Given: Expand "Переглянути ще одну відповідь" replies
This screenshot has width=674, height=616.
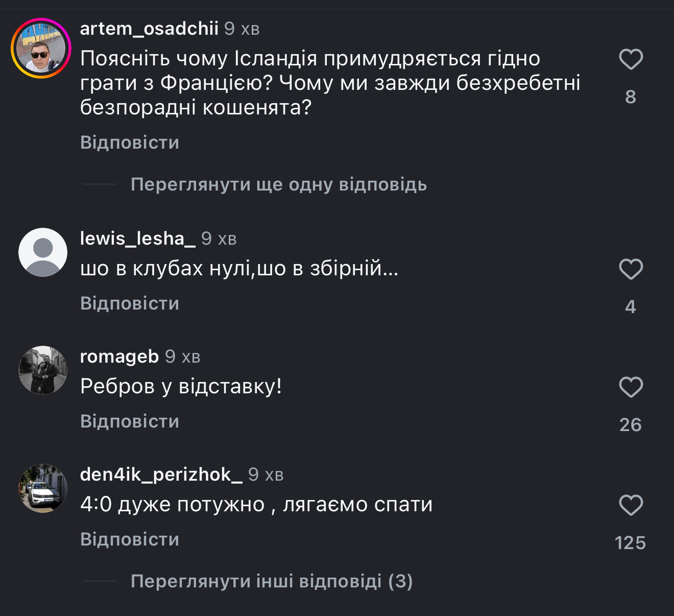Looking at the screenshot, I should click(278, 184).
